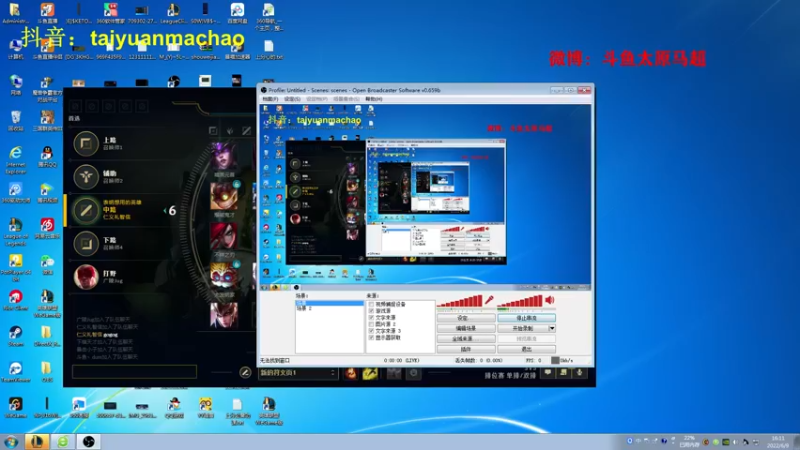Uncheck the 游戏源 source checkbox
Screen dimensions: 800x450
(x=371, y=311)
